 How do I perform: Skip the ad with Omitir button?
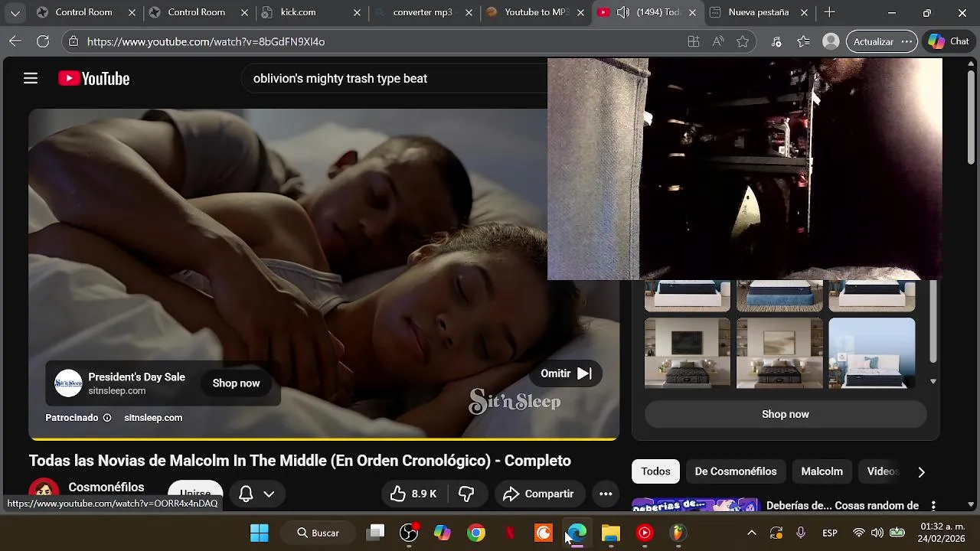(x=566, y=373)
